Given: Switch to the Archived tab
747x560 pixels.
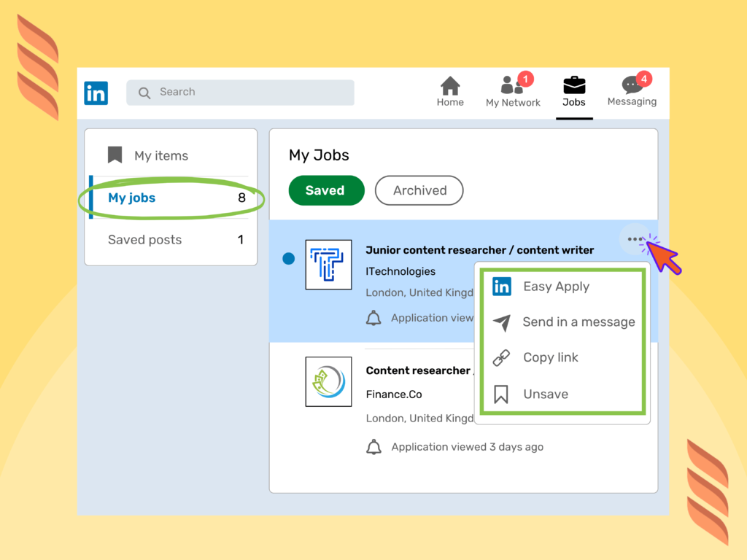Looking at the screenshot, I should 419,190.
